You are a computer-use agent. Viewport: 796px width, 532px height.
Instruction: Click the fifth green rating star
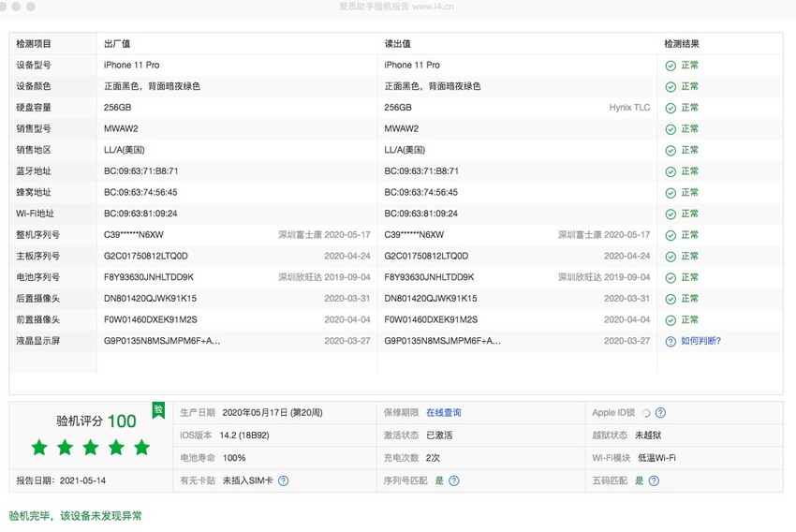click(x=142, y=448)
